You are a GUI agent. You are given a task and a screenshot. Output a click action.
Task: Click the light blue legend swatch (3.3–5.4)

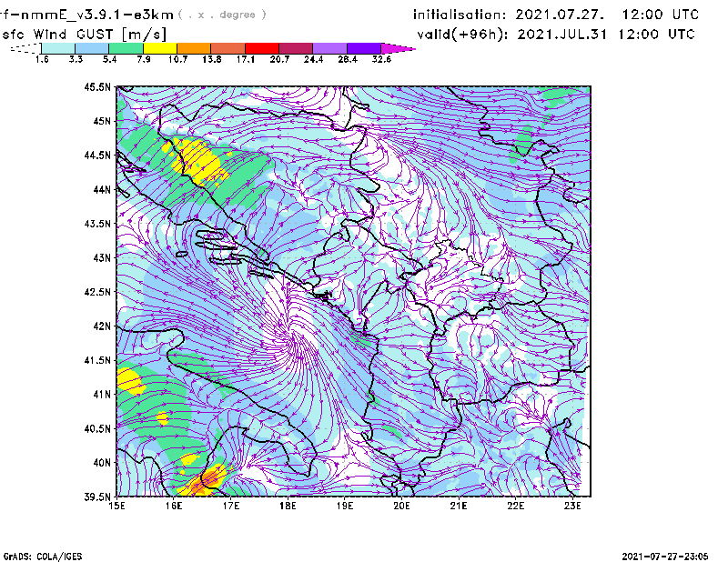pos(92,48)
